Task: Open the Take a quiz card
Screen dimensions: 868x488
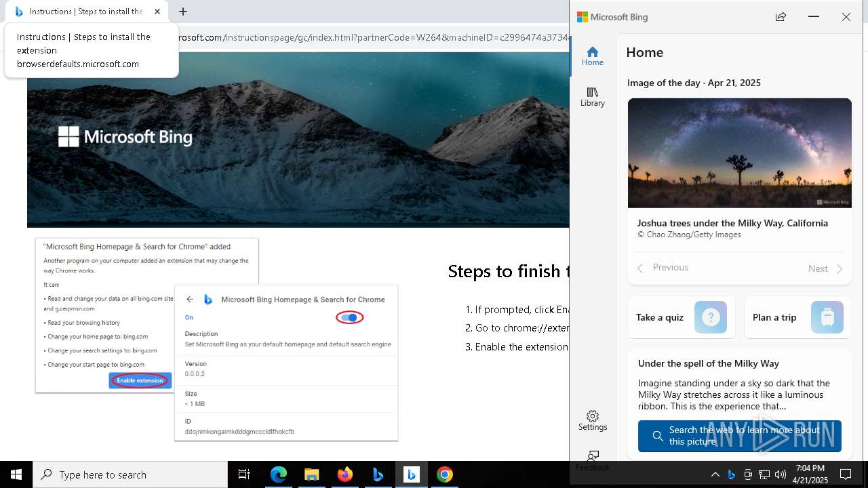Action: (x=682, y=317)
